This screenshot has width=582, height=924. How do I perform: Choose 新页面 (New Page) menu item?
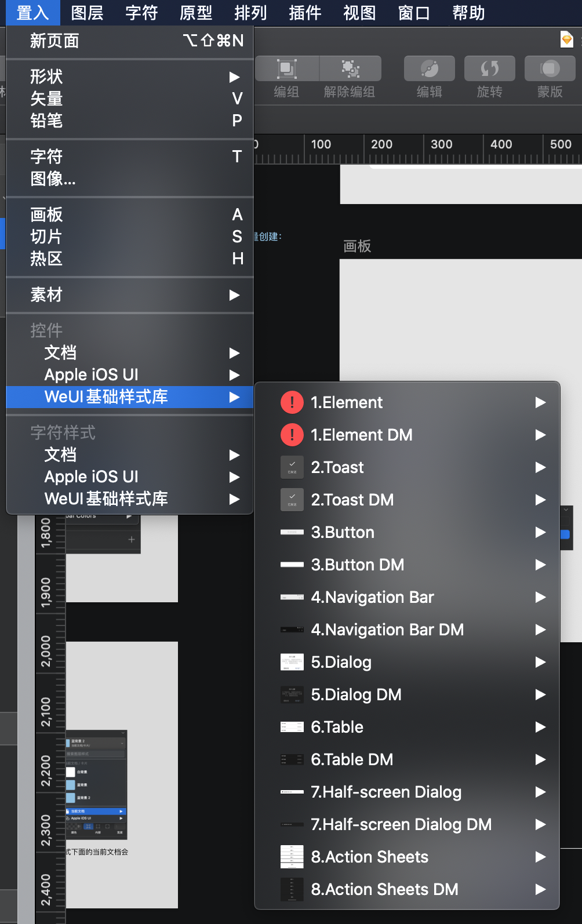[x=130, y=41]
